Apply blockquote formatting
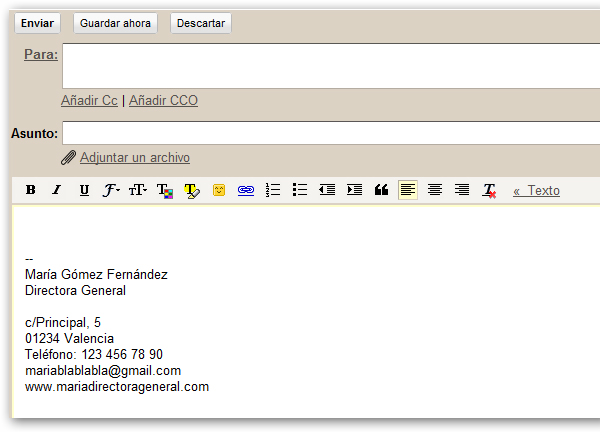Screen dimensions: 600x432 pos(381,190)
